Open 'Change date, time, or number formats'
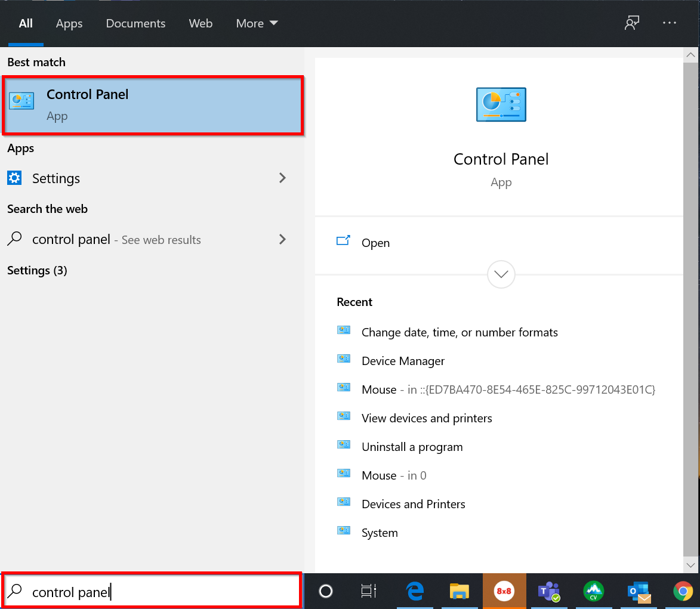This screenshot has height=609, width=700. coord(460,332)
